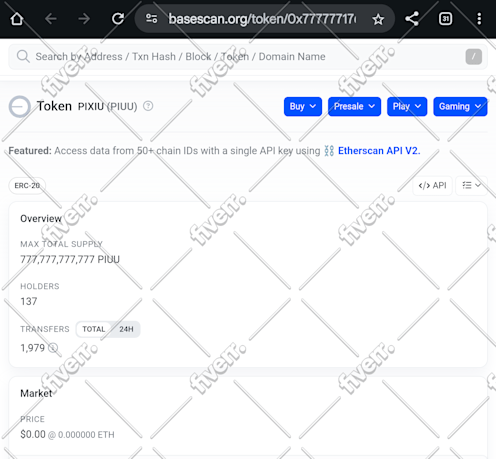Switch transfers to the 24H tab

(x=126, y=329)
